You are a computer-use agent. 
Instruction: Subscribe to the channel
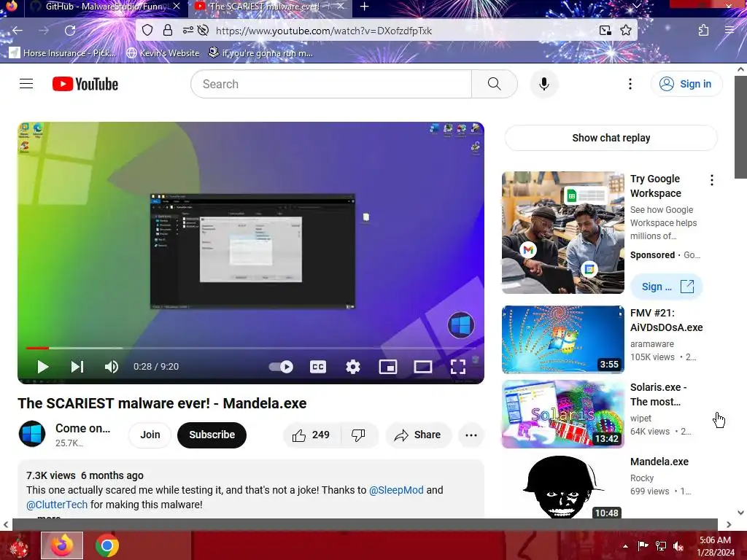(x=212, y=435)
